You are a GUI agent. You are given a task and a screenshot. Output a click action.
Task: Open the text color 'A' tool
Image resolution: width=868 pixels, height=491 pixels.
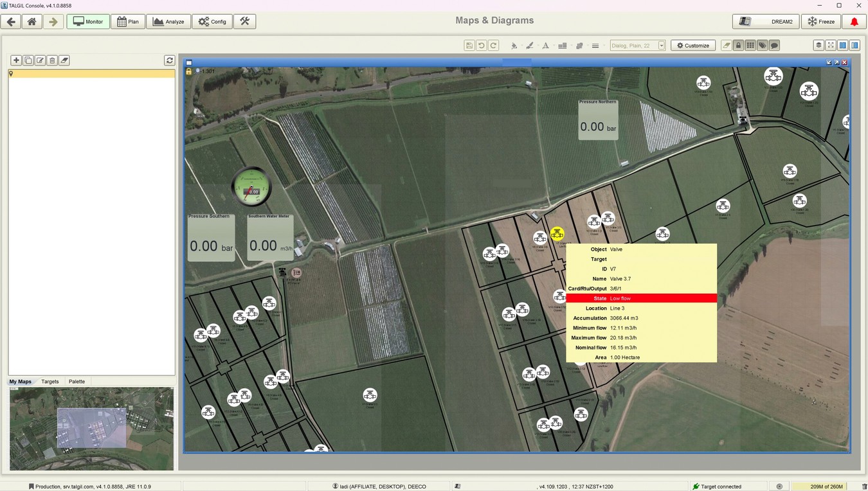click(x=546, y=46)
